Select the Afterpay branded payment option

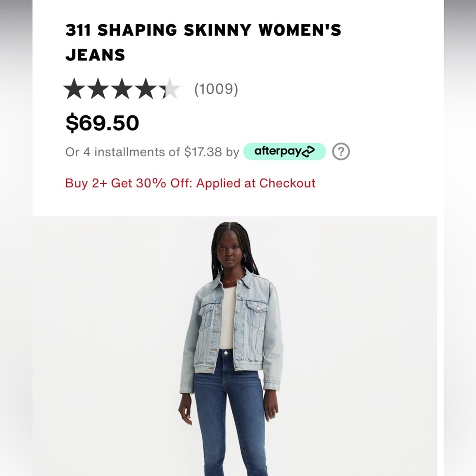pos(284,151)
